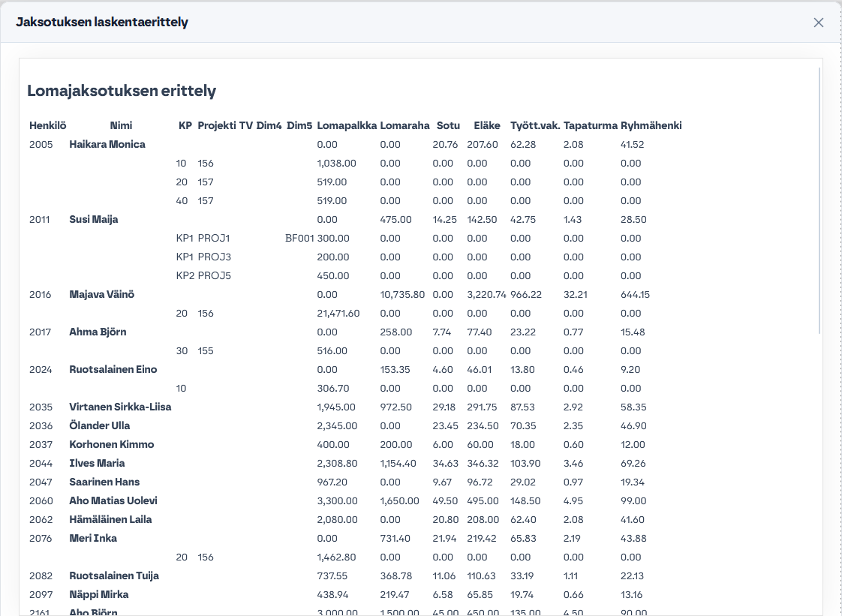Click the Lomapalkka value 438.94
This screenshot has width=842, height=616.
pos(333,596)
